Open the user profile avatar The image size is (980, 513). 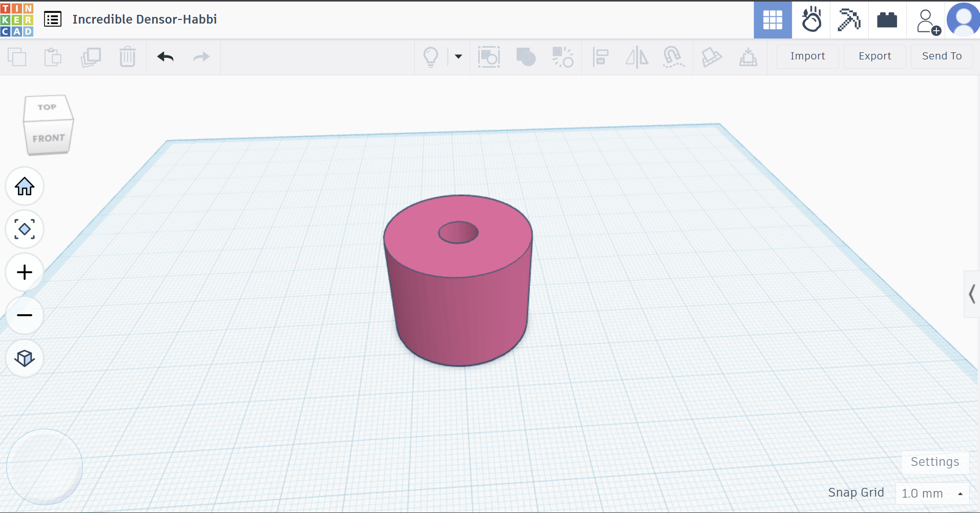(x=964, y=20)
